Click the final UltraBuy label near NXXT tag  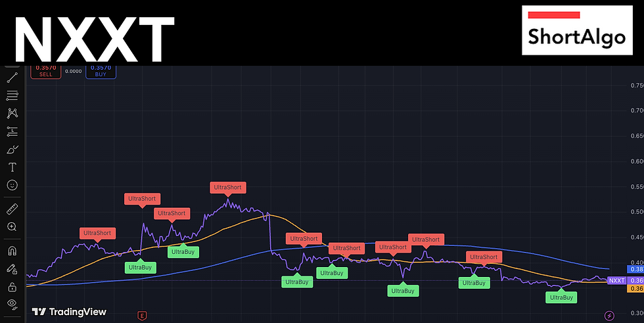tap(561, 297)
